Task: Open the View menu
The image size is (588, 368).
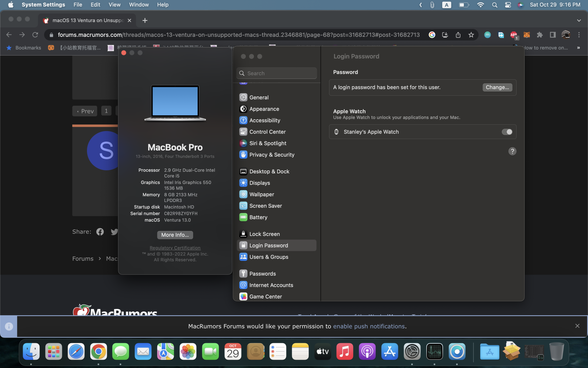Action: pyautogui.click(x=114, y=5)
